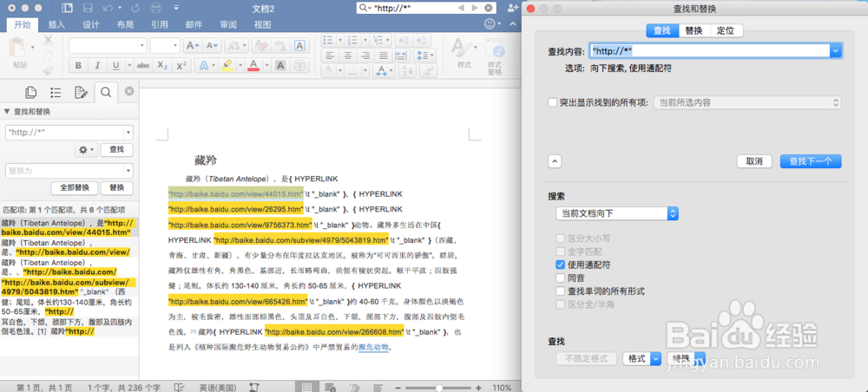Select the 替换 tab in dialog
The height and width of the screenshot is (392, 868).
click(694, 31)
